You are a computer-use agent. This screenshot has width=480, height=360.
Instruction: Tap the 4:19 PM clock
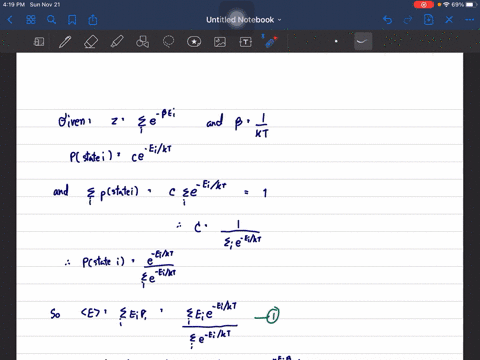(14, 5)
